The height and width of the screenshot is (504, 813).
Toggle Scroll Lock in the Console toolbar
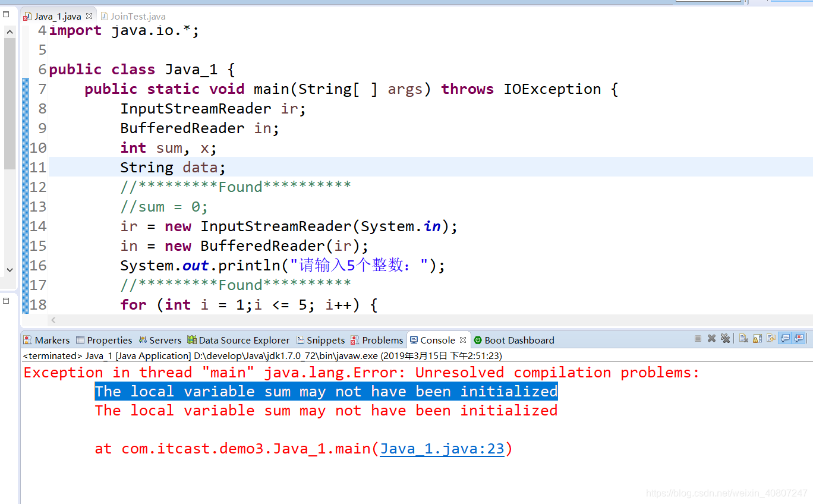[x=757, y=338]
